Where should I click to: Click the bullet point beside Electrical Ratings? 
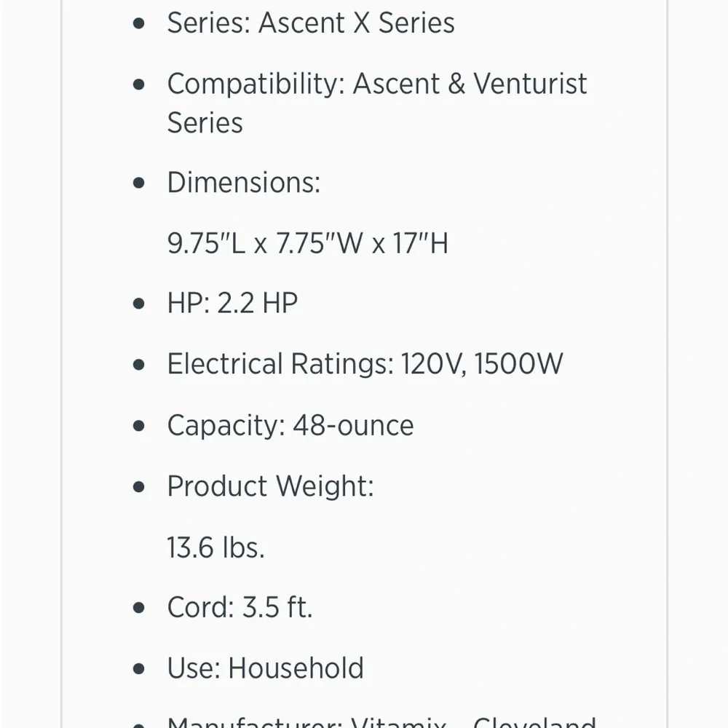[140, 364]
